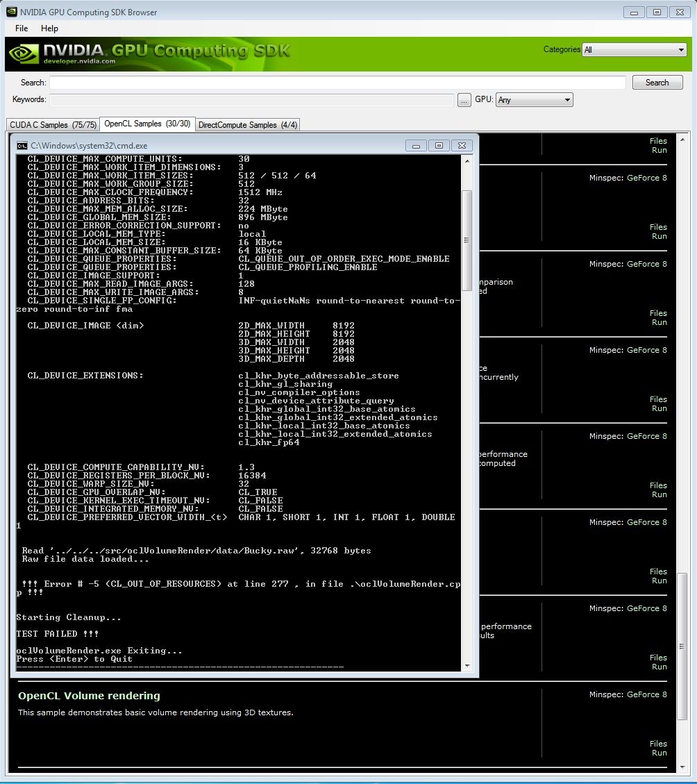
Task: Open the DirectCompute Samples tab
Action: (x=248, y=124)
